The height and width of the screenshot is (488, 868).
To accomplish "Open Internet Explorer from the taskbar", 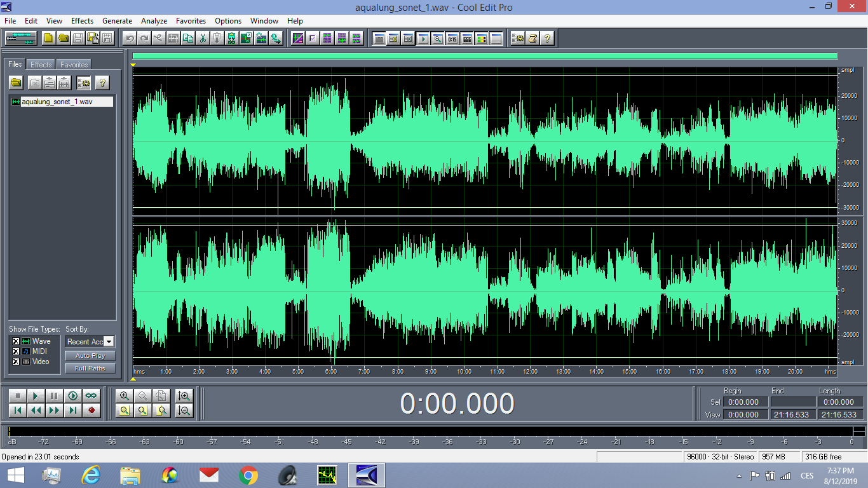I will 92,475.
